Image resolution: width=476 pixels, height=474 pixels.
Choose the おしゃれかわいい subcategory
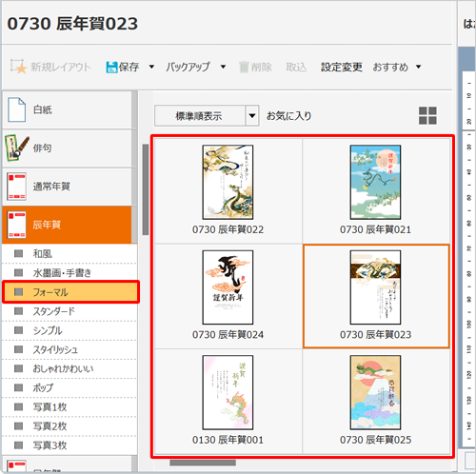(69, 368)
